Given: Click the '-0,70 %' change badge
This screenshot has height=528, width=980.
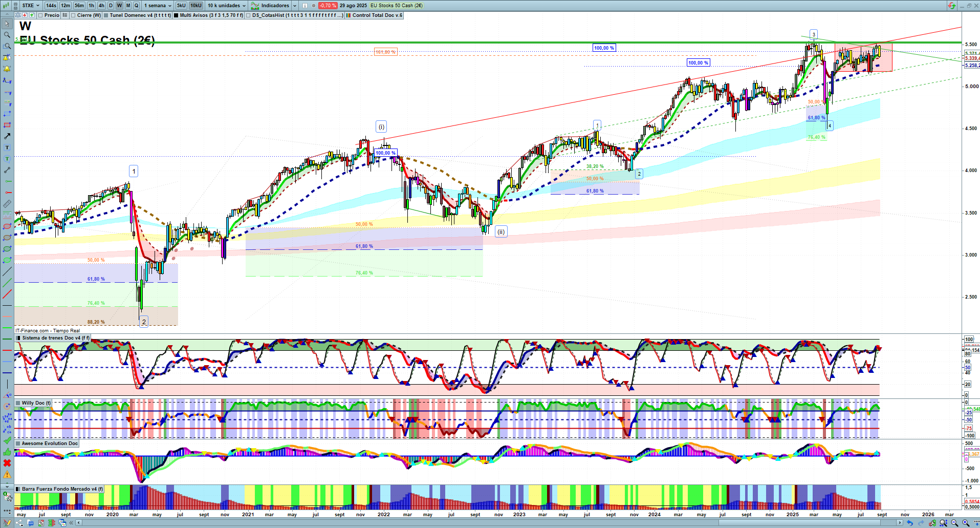Looking at the screenshot, I should pyautogui.click(x=327, y=6).
